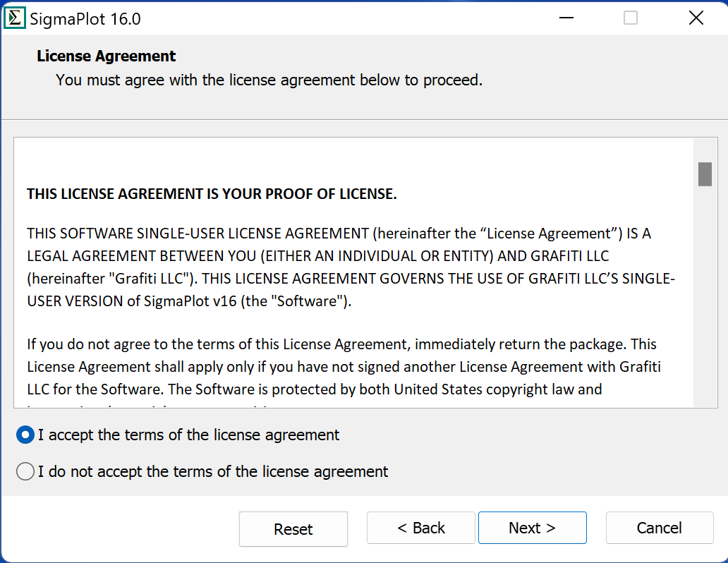The image size is (728, 563).
Task: Click the 'License Agreement' heading
Action: point(107,56)
